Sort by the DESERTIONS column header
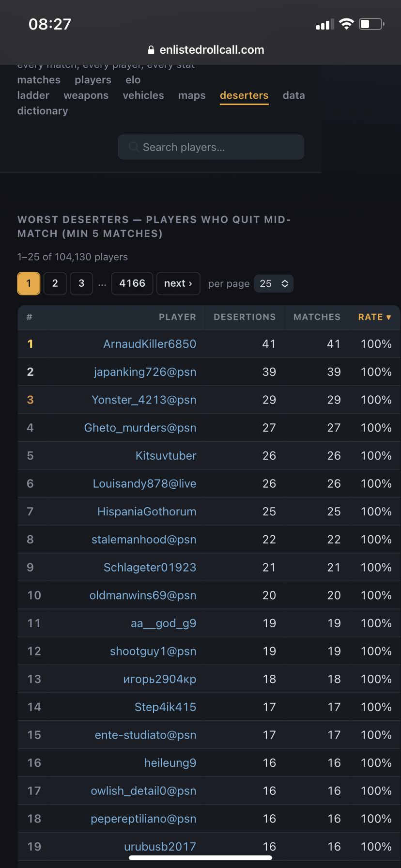The image size is (401, 868). tap(245, 317)
